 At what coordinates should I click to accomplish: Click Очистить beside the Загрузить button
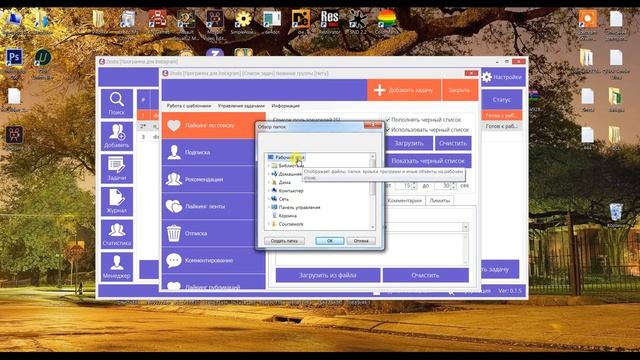tap(453, 143)
